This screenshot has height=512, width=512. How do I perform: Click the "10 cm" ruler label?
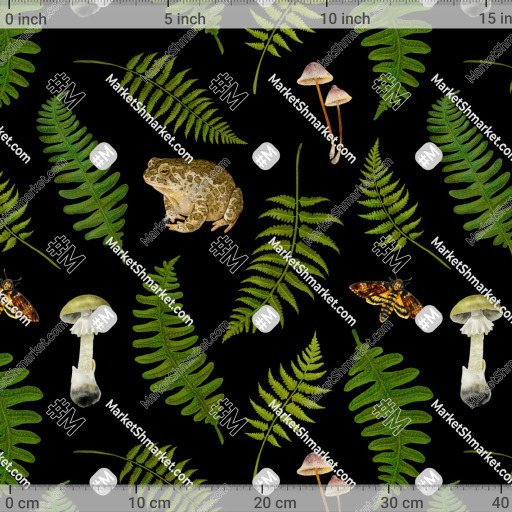click(x=150, y=503)
